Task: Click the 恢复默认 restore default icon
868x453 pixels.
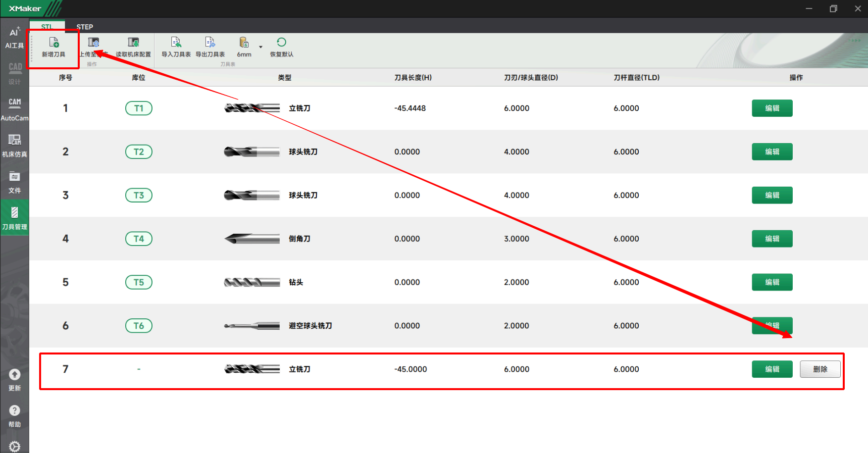Action: 281,43
